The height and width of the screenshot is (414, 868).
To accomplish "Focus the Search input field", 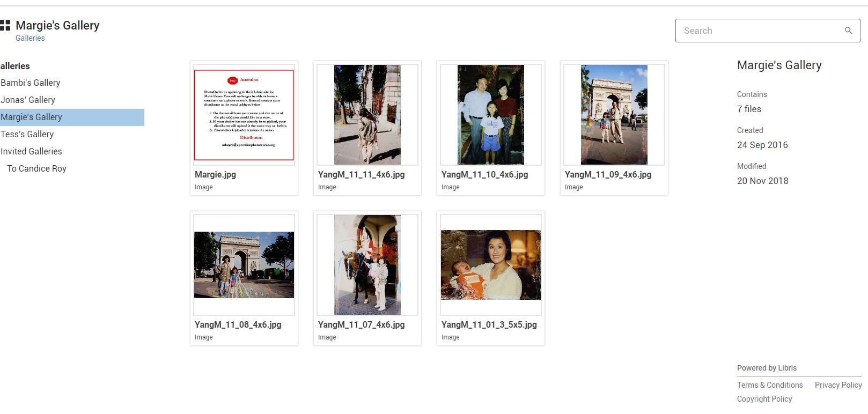I will click(x=768, y=31).
